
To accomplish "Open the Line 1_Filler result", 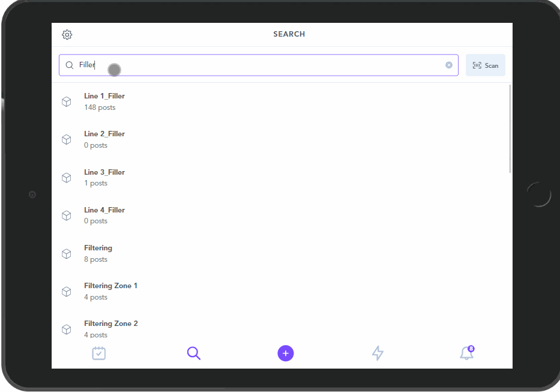I will (x=104, y=101).
